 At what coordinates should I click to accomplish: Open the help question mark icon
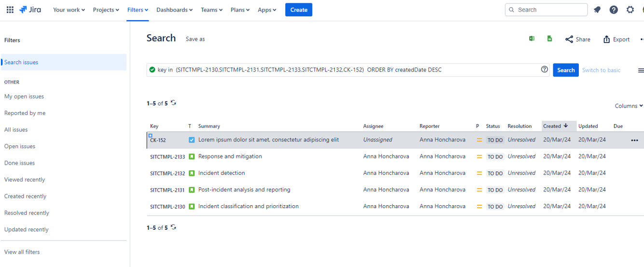pyautogui.click(x=614, y=10)
